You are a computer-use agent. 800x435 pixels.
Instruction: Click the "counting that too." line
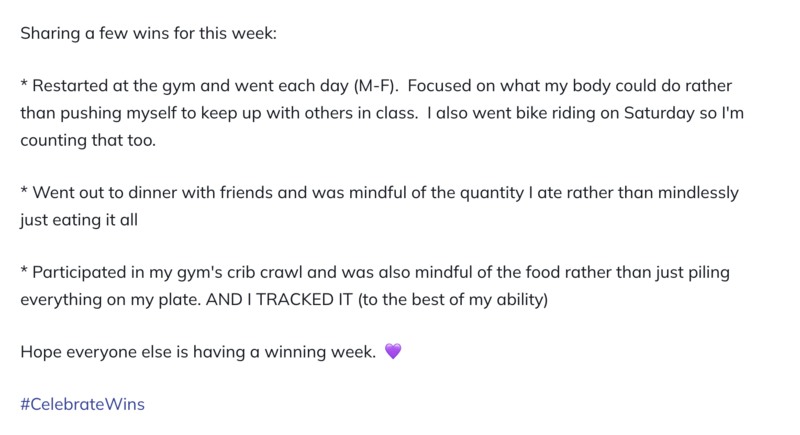click(88, 140)
